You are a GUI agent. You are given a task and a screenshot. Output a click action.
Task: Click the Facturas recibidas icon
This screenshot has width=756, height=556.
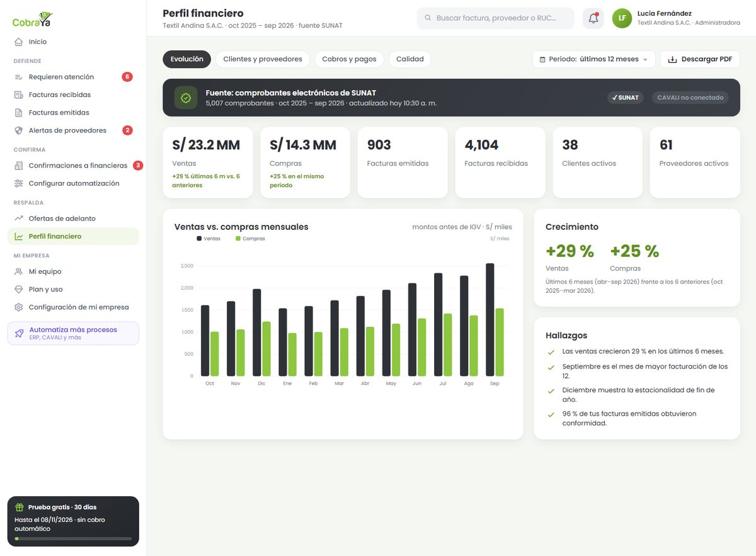[x=19, y=94]
